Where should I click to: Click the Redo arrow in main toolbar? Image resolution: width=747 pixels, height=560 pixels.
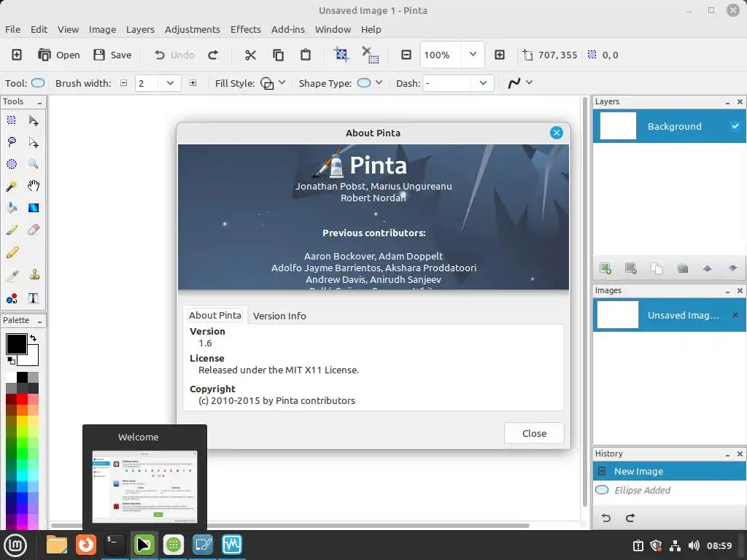(213, 55)
